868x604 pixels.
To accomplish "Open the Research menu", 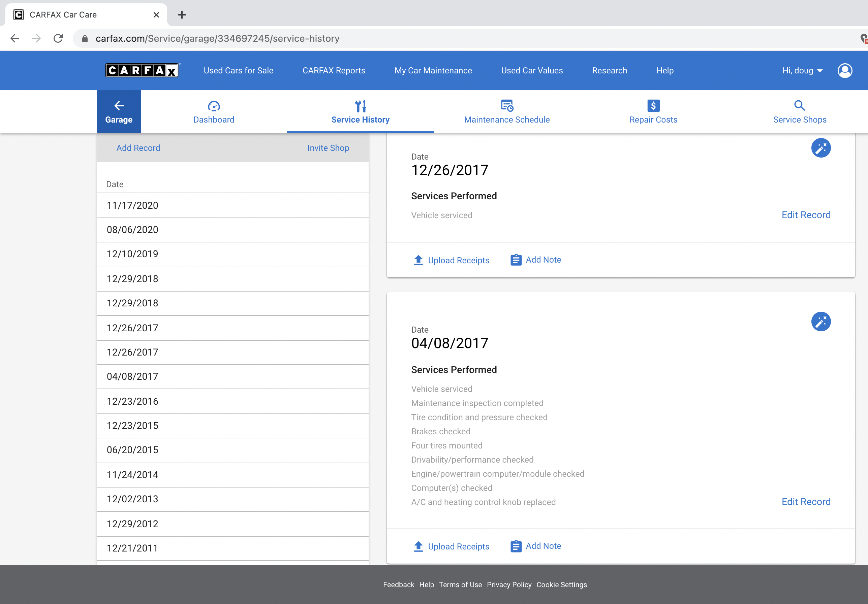I will click(609, 71).
